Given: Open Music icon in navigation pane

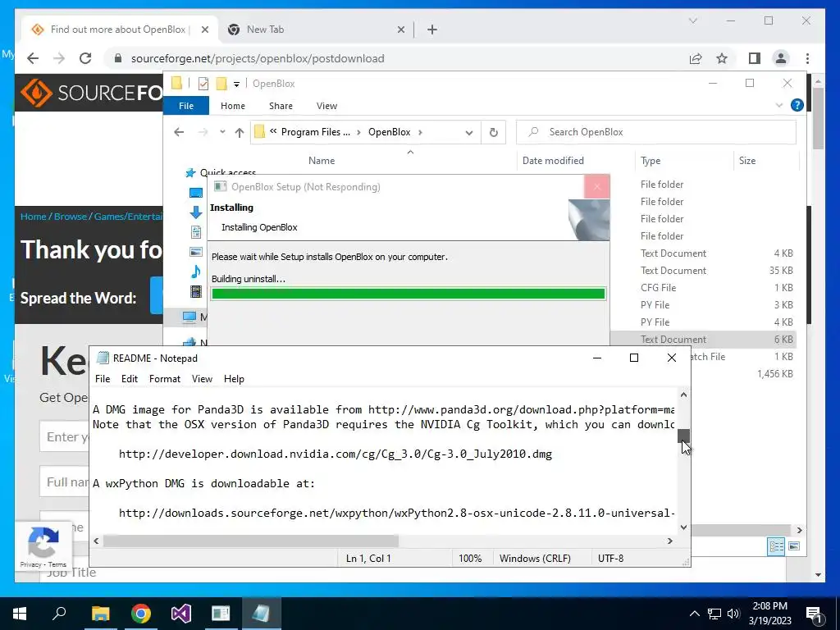Looking at the screenshot, I should pyautogui.click(x=196, y=272).
